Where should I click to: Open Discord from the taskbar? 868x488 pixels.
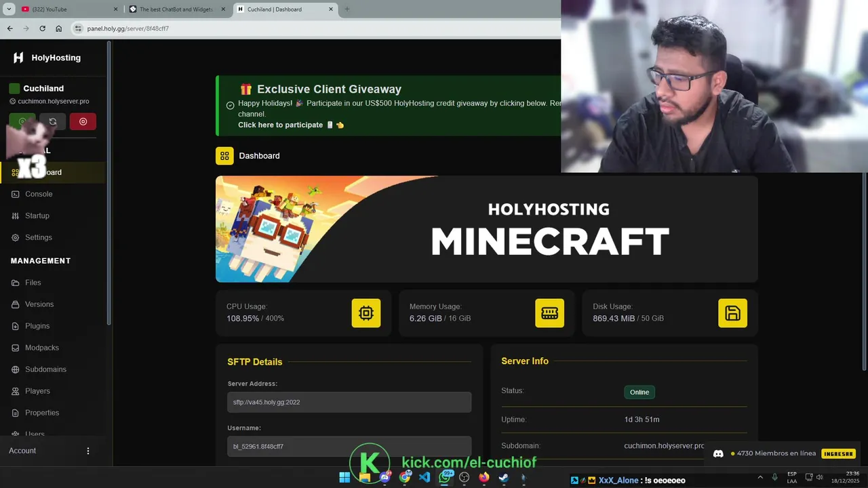coord(384,478)
